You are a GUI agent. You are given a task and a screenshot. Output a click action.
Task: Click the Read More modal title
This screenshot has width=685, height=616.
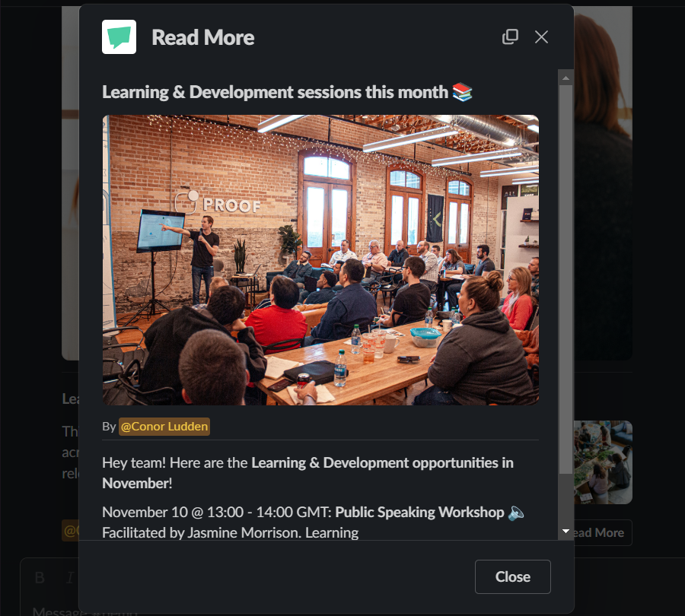coord(202,37)
